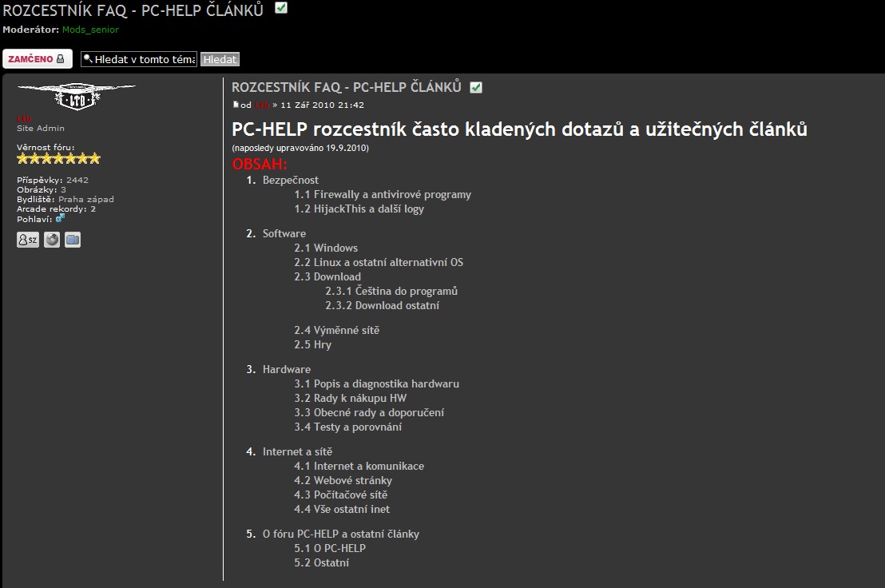
Task: Click the male gender icon beside Pohlaví
Action: pos(60,218)
